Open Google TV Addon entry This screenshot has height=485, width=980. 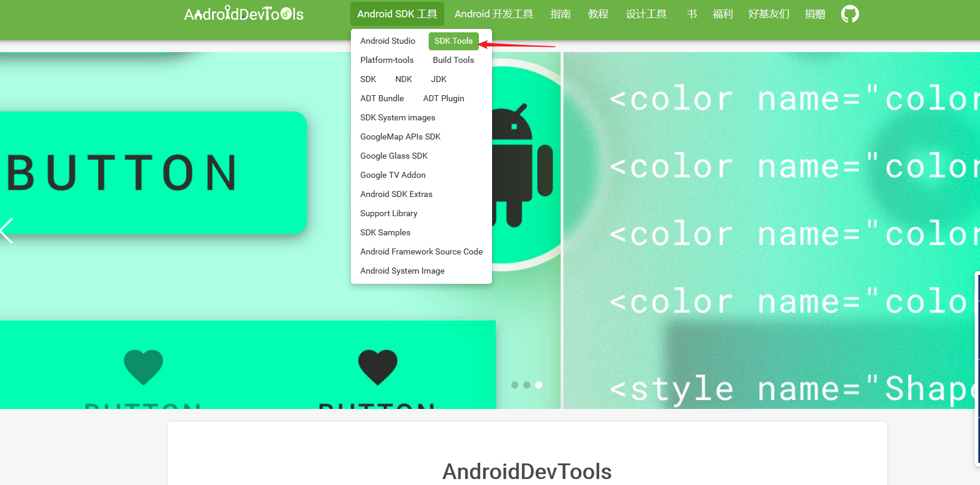pyautogui.click(x=393, y=175)
